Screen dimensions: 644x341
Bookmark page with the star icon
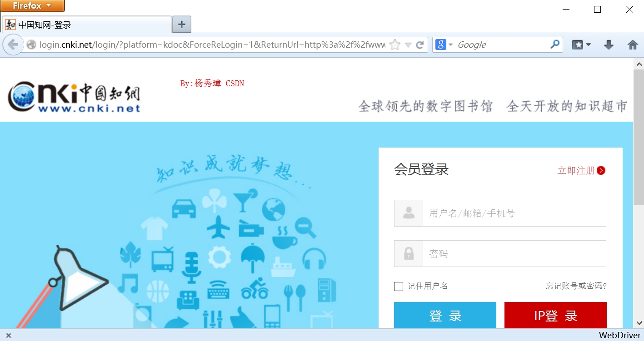(395, 44)
